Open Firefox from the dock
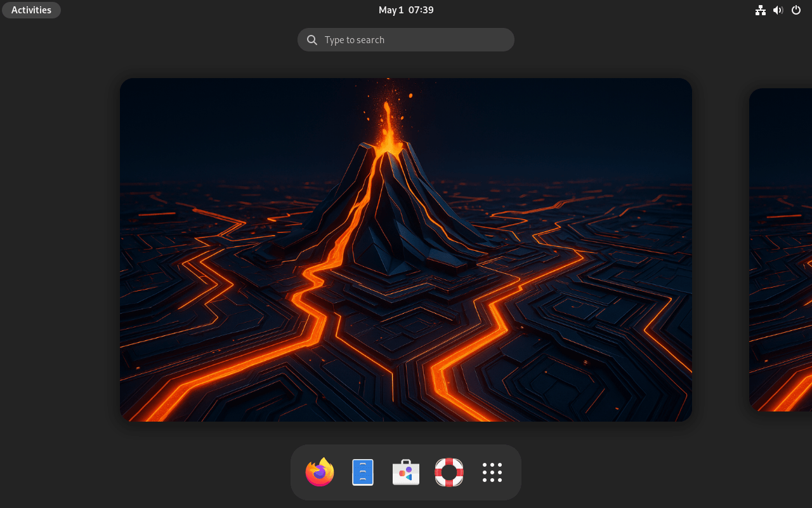The image size is (812, 508). tap(320, 472)
